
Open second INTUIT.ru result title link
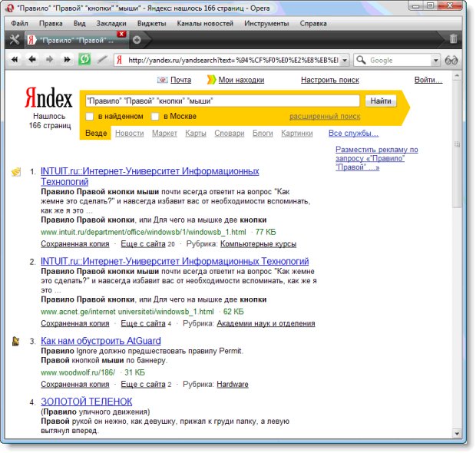(x=175, y=261)
